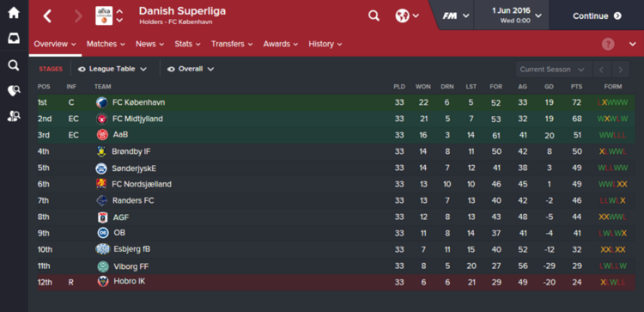Sort the table by PTS column
Viewport: 644px width, 312px height.
[576, 87]
